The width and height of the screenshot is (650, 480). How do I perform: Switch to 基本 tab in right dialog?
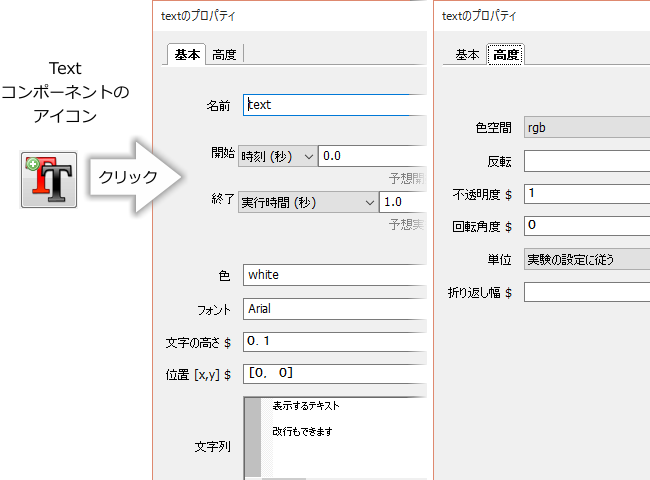467,54
